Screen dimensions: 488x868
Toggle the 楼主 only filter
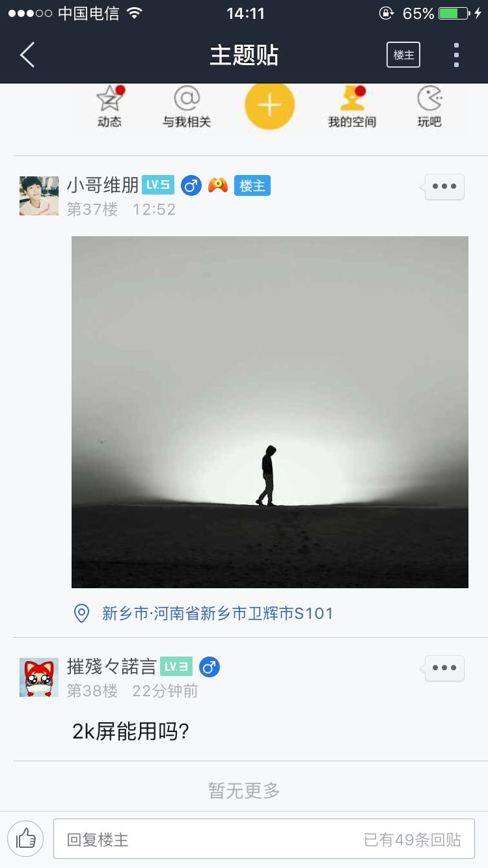point(403,55)
